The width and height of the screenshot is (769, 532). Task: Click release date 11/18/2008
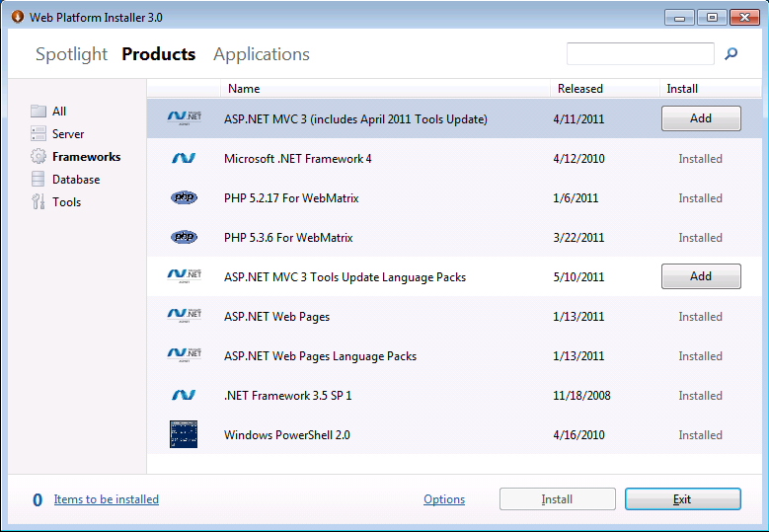581,396
